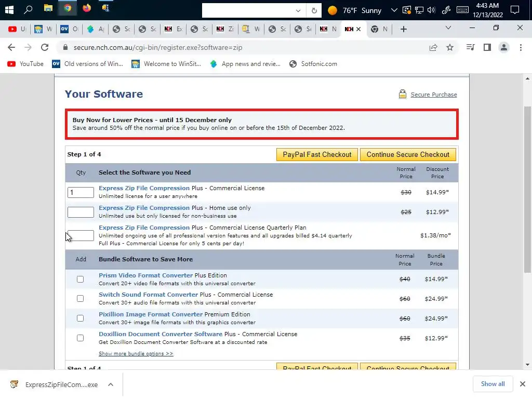The height and width of the screenshot is (399, 532).
Task: Open the volume control in system tray
Action: tap(431, 10)
